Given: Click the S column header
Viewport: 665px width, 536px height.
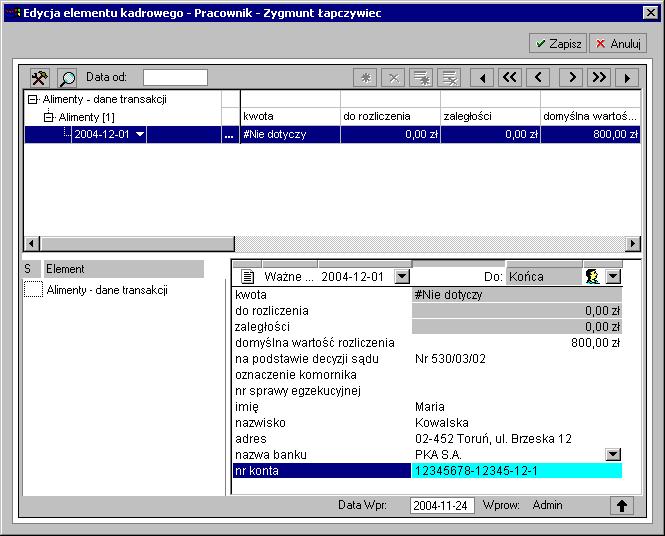Looking at the screenshot, I should coord(31,269).
